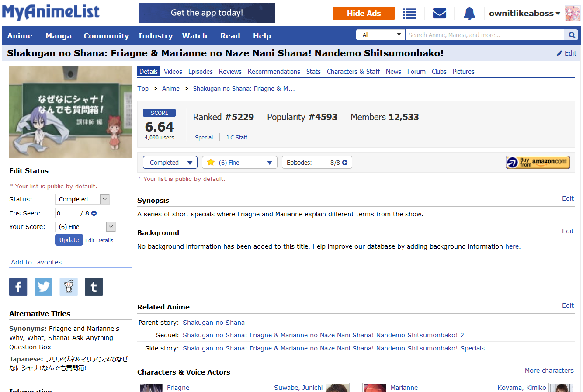
Task: Share this page on Tumblr
Action: [x=94, y=287]
